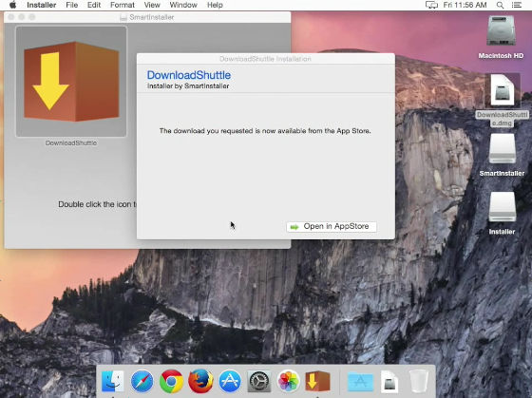Viewport: 532px width, 398px height.
Task: Open Finder from the Dock
Action: tap(113, 380)
